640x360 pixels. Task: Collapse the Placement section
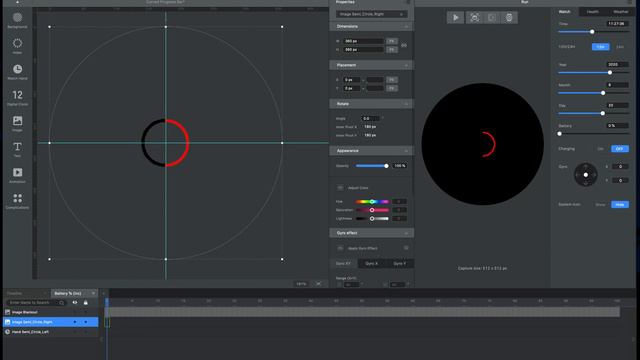406,65
